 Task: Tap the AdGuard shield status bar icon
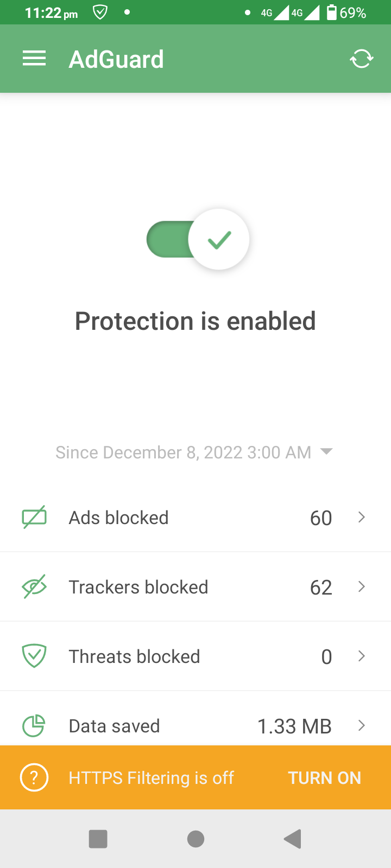coord(100,12)
